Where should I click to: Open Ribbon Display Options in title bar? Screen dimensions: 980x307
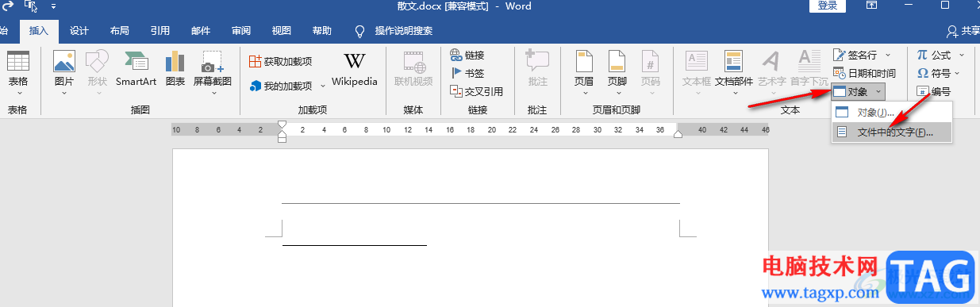pyautogui.click(x=871, y=6)
